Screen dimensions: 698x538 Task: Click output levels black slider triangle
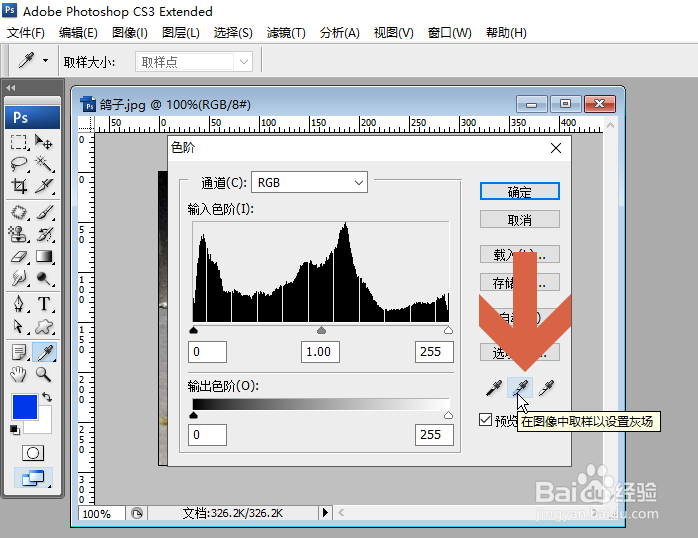click(193, 415)
